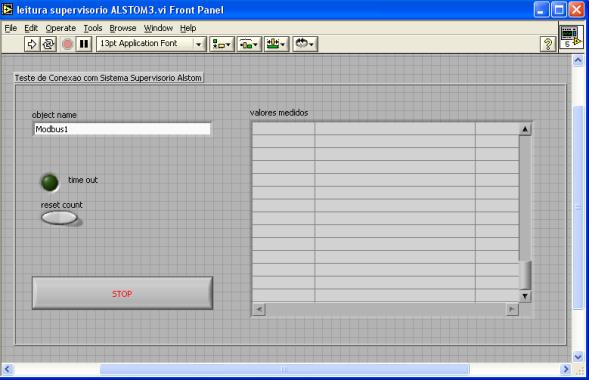Open the Reorder tool

(x=305, y=44)
